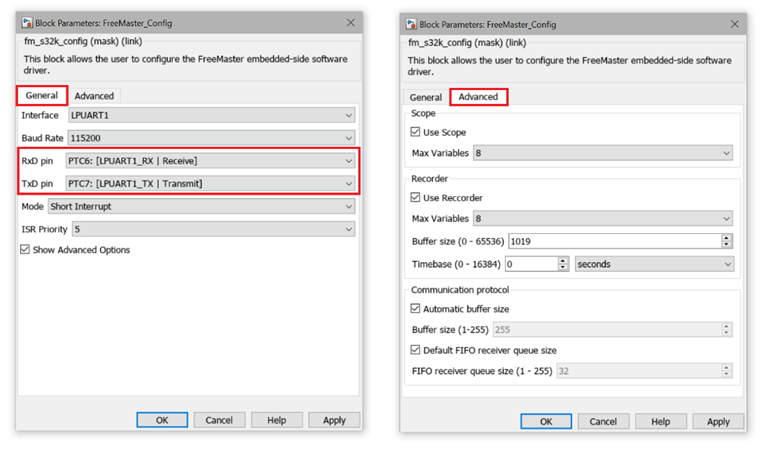Switch to General tab in left dialog
763x449 pixels.
42,95
